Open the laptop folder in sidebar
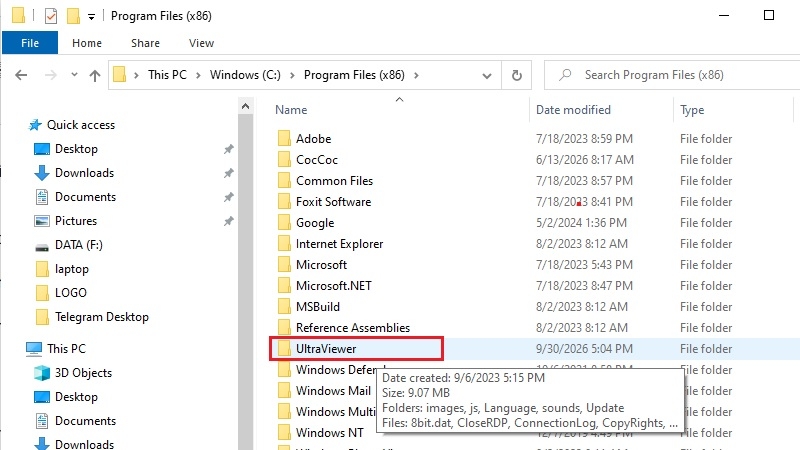The height and width of the screenshot is (450, 800). [71, 269]
